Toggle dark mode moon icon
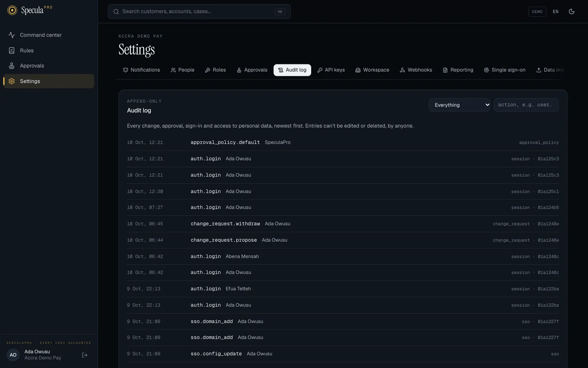This screenshot has height=368, width=588. click(x=571, y=11)
